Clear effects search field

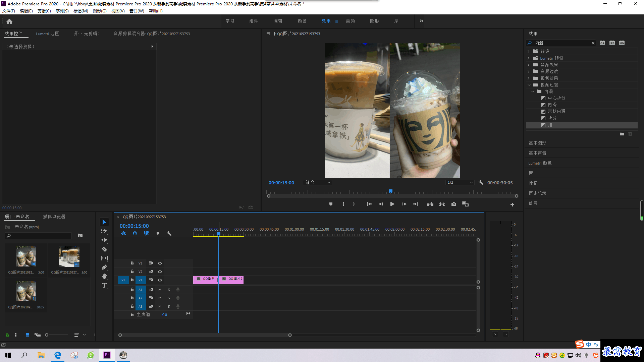tap(593, 43)
